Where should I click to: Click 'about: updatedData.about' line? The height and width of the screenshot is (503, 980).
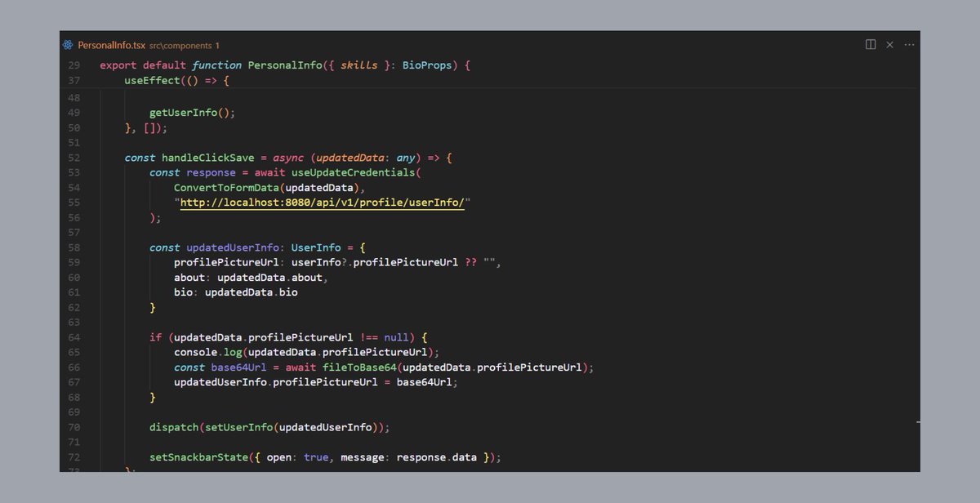pyautogui.click(x=251, y=278)
